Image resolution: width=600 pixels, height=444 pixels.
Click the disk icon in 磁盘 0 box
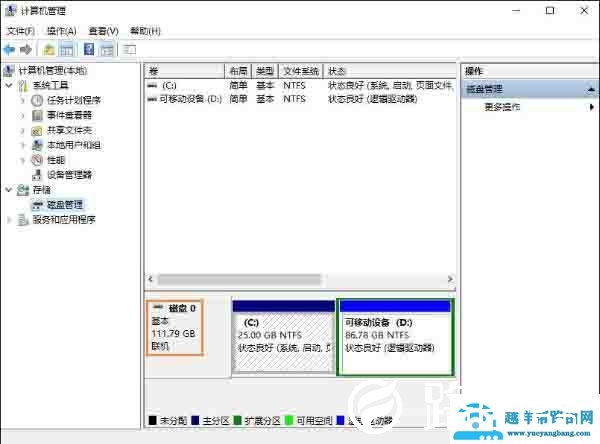pyautogui.click(x=158, y=307)
